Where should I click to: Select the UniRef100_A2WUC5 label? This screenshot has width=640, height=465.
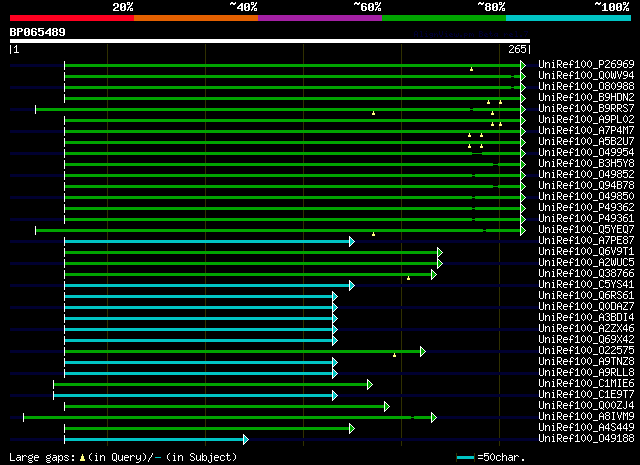pyautogui.click(x=586, y=263)
